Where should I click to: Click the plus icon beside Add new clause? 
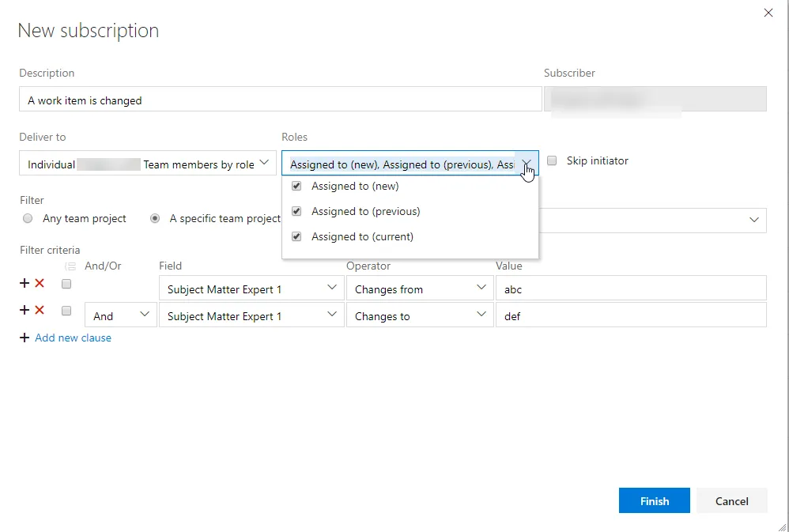point(25,338)
